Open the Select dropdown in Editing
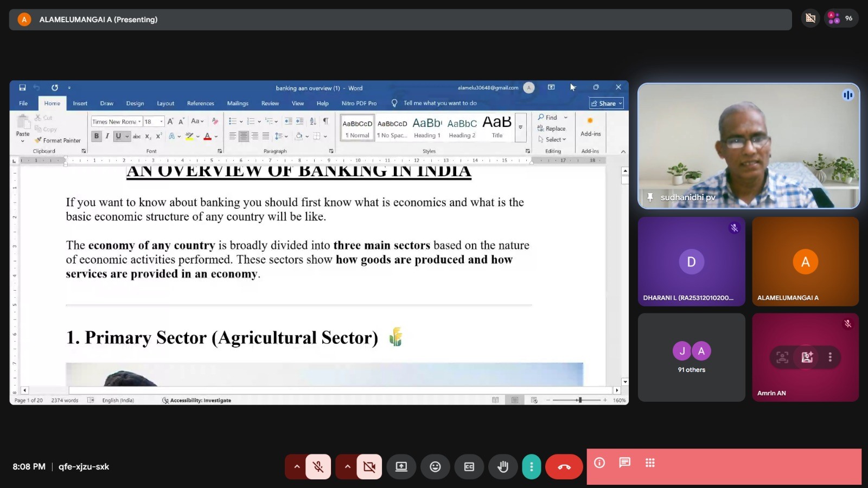Viewport: 868px width, 488px height. [x=552, y=139]
